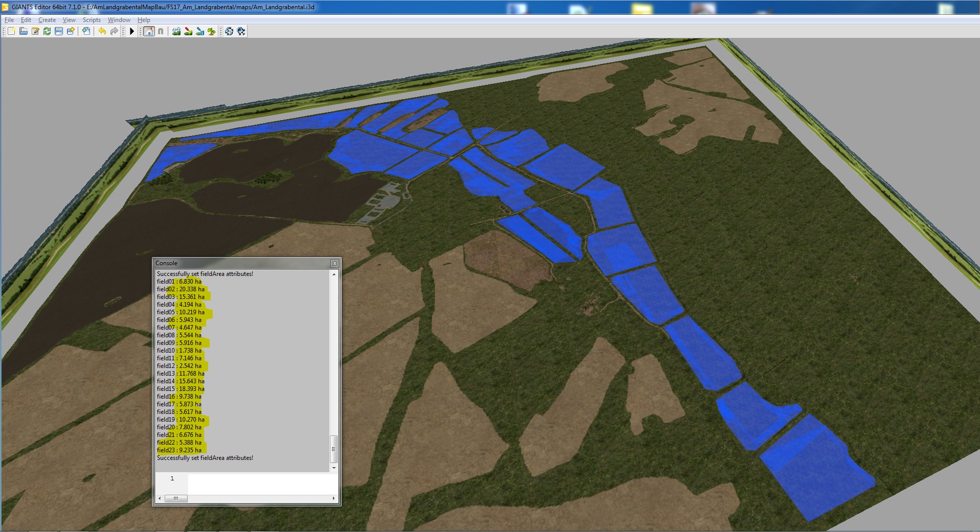Click the New Scene toolbar icon

click(x=11, y=31)
